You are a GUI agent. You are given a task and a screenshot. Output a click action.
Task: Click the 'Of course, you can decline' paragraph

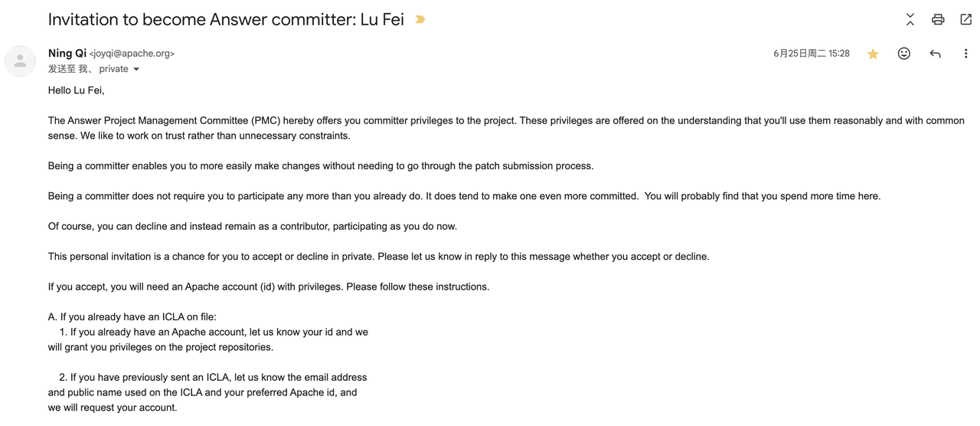253,226
